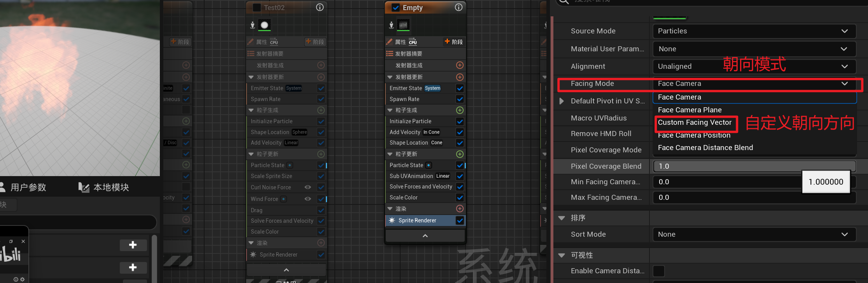Open Alignment dropdown
The height and width of the screenshot is (283, 868).
(754, 66)
